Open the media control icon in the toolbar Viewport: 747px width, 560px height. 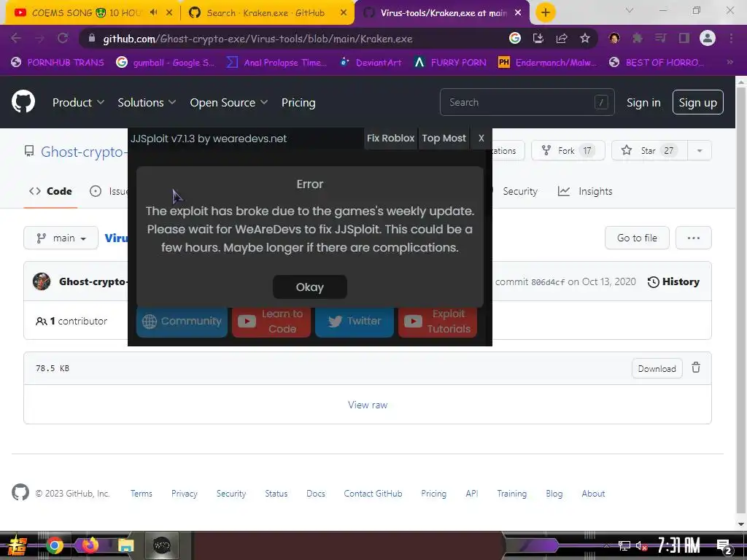[x=661, y=38]
